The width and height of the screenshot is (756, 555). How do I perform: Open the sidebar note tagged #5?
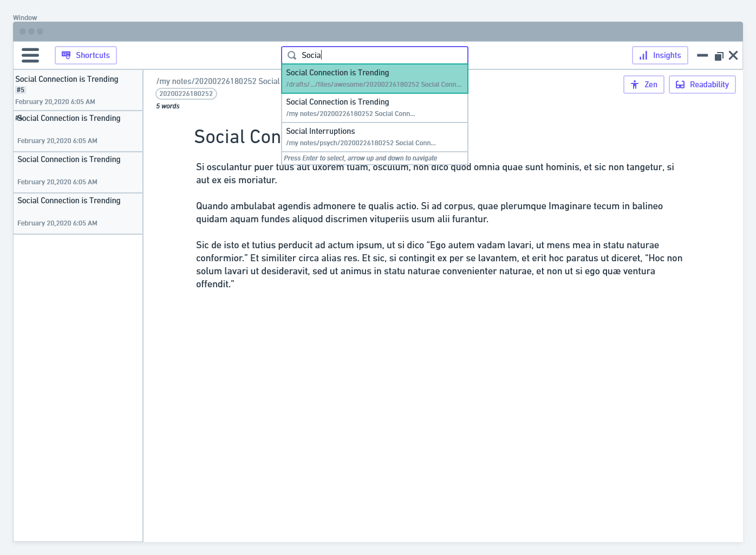tap(78, 90)
